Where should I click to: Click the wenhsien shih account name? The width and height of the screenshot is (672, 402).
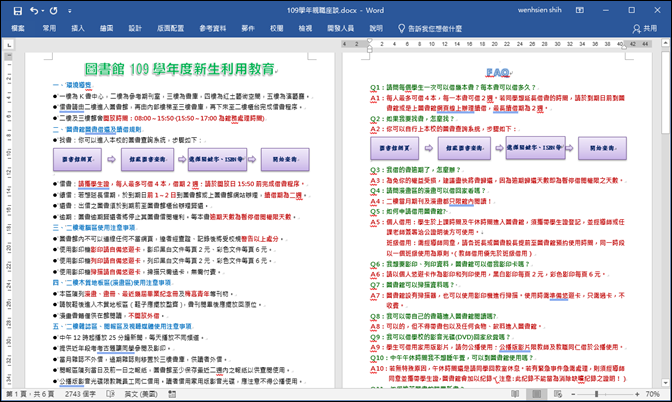pos(540,10)
